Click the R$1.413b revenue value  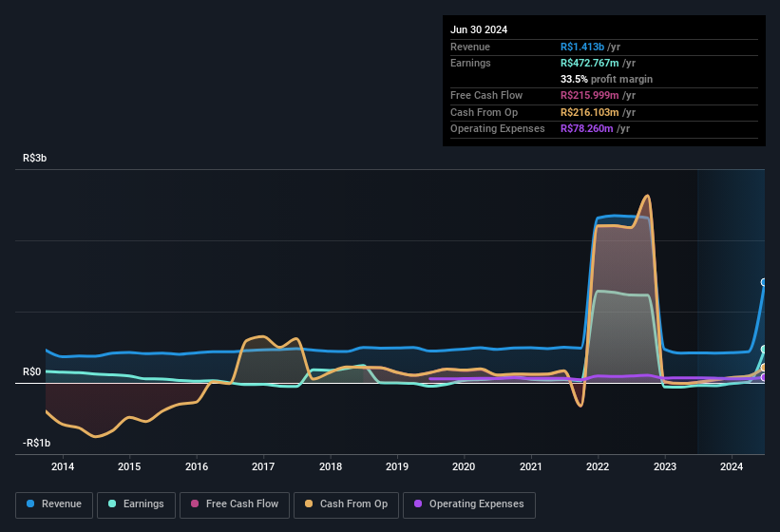(582, 47)
